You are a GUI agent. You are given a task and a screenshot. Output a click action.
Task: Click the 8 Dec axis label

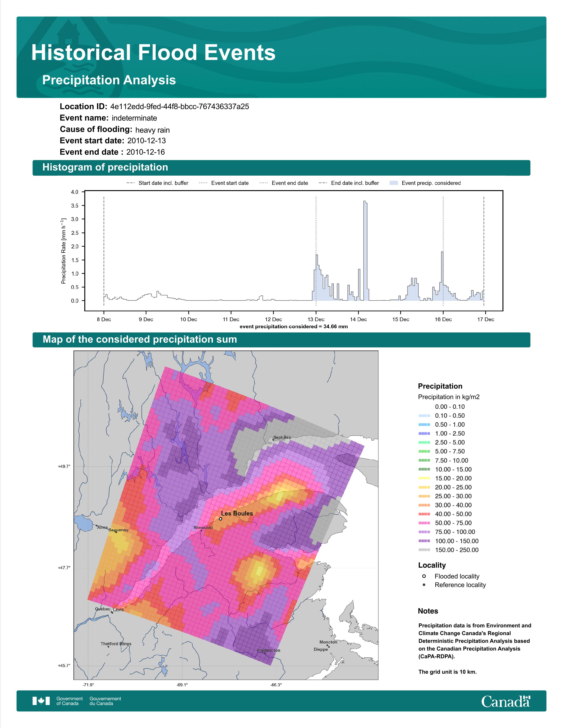click(104, 319)
